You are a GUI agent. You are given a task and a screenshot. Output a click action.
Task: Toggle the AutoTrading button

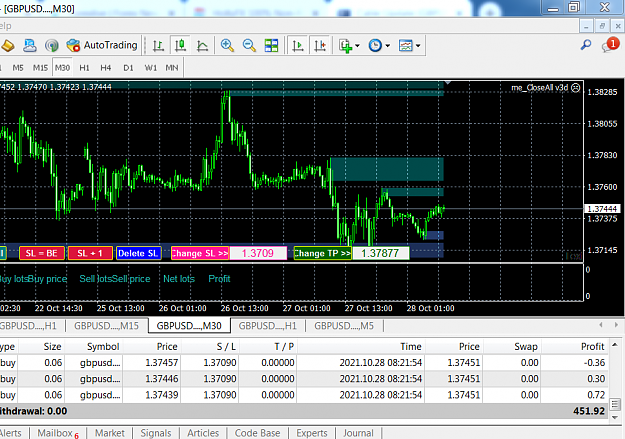(x=102, y=45)
